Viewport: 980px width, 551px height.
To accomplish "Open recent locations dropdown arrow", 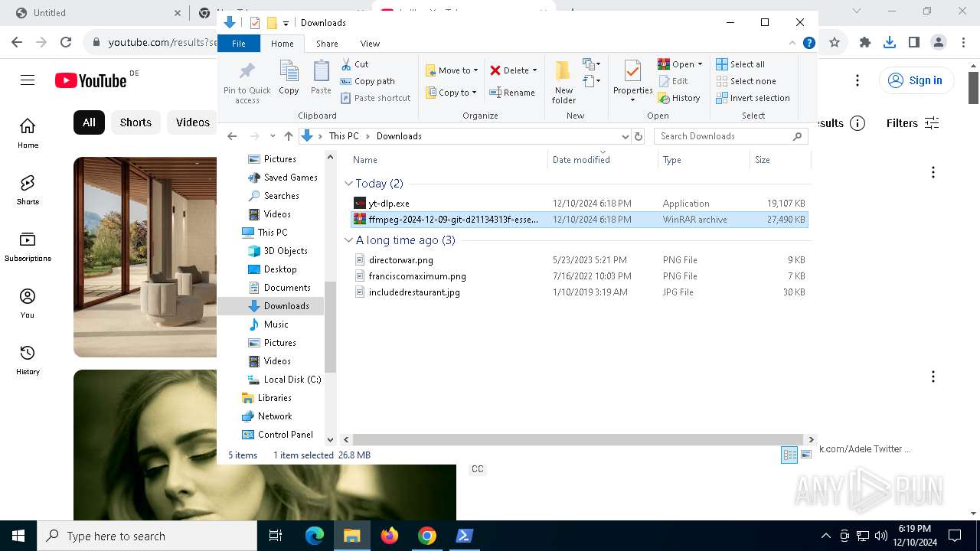I will click(273, 136).
